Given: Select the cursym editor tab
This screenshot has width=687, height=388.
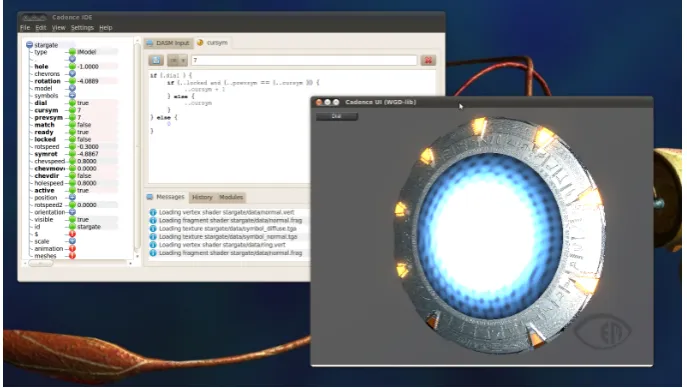Looking at the screenshot, I should click(x=212, y=42).
